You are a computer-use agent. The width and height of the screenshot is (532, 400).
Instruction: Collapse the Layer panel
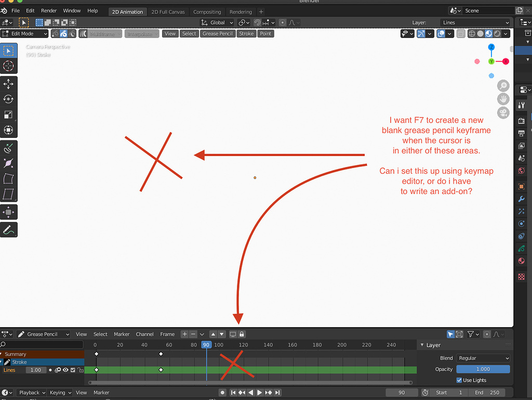point(422,345)
